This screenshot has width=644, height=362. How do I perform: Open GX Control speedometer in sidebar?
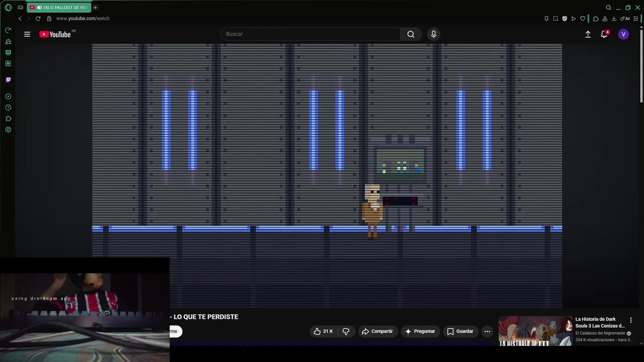click(8, 30)
